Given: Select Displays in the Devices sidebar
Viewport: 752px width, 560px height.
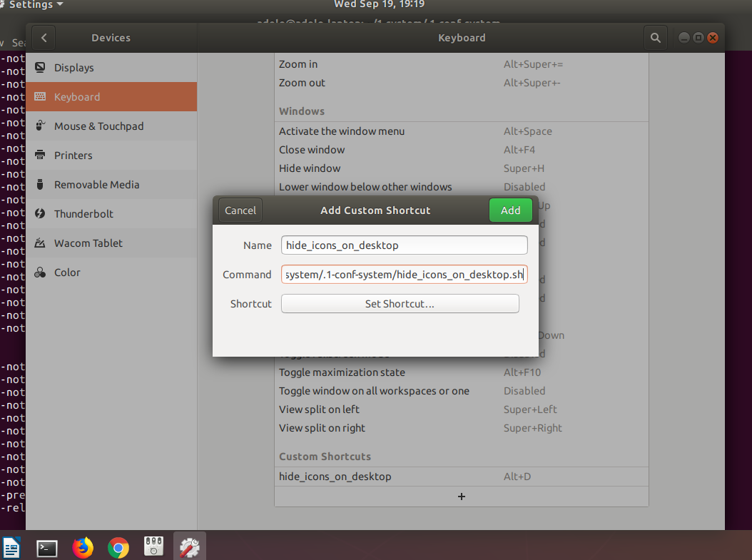Looking at the screenshot, I should [74, 68].
